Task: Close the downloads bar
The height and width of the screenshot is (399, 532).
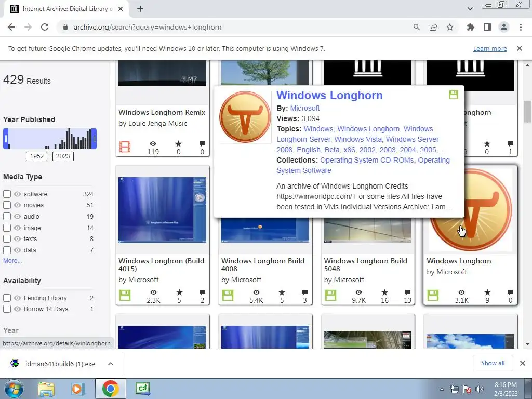Action: coord(523,363)
